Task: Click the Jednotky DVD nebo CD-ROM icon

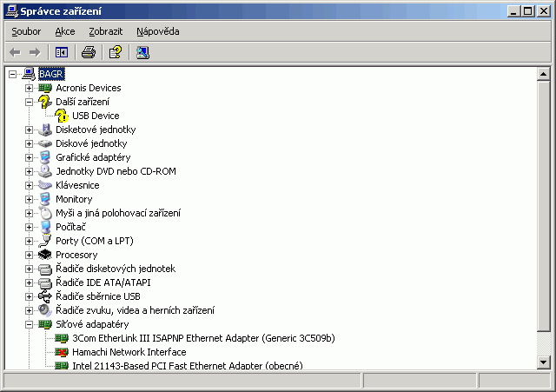Action: coord(45,171)
